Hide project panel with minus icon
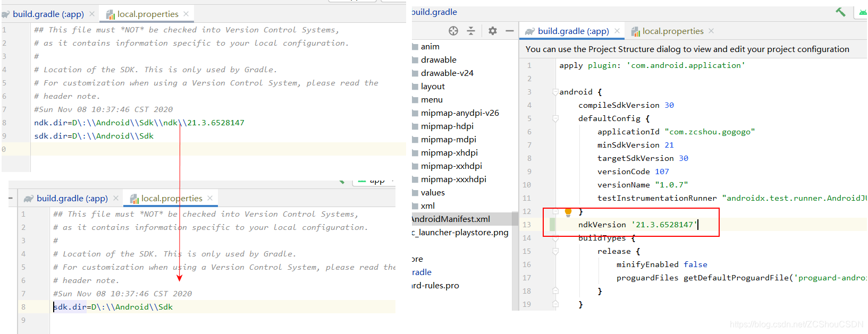 [510, 31]
